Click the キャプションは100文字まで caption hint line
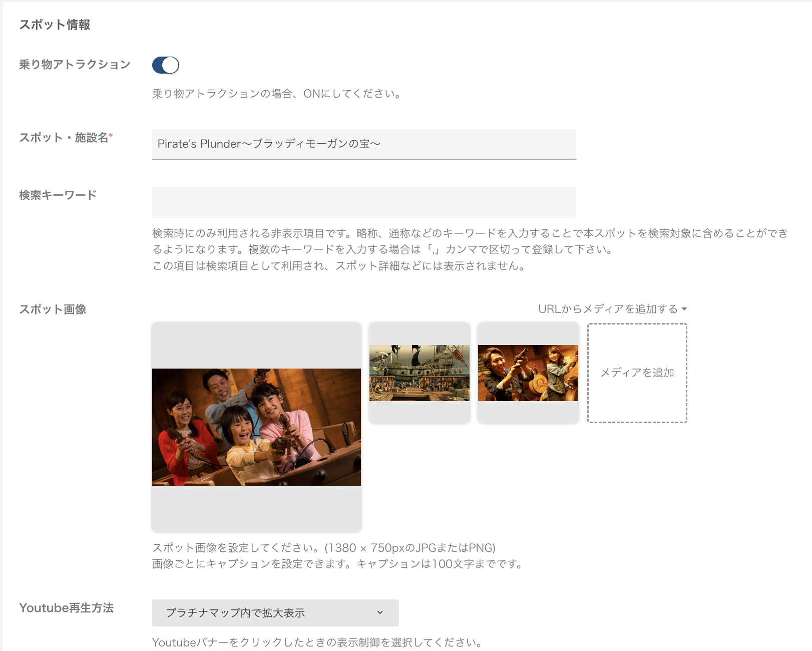 tap(338, 564)
